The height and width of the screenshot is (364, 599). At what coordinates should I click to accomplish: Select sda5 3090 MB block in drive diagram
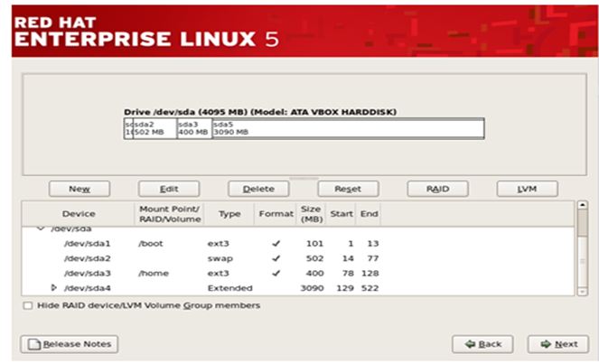coord(348,128)
